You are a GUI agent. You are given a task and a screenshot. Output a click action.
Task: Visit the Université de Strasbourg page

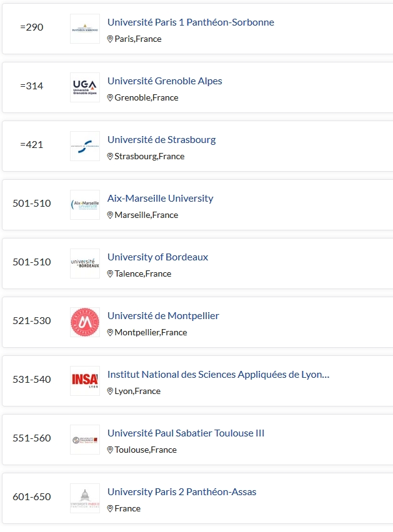[162, 140]
